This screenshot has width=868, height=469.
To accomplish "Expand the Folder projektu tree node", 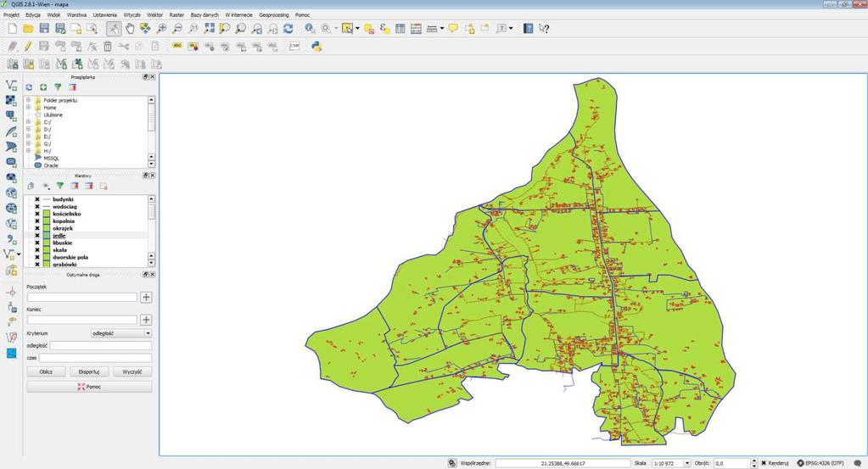I will pos(28,100).
